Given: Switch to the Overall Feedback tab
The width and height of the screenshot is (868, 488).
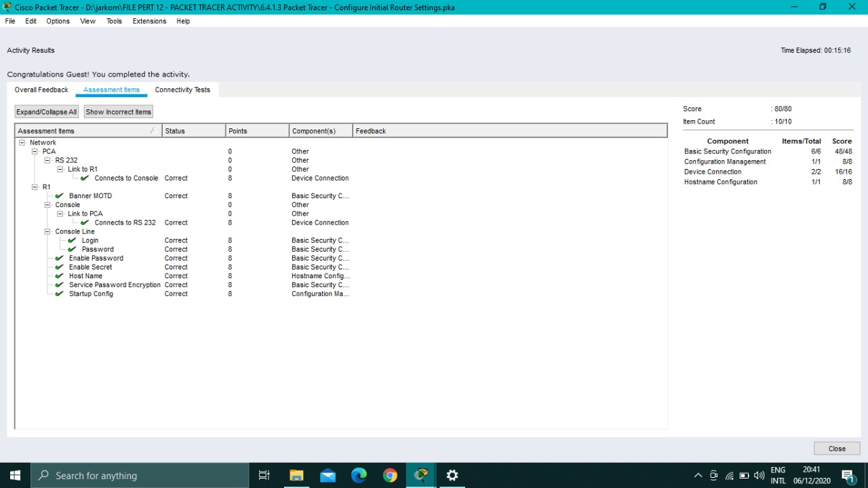Looking at the screenshot, I should [41, 90].
